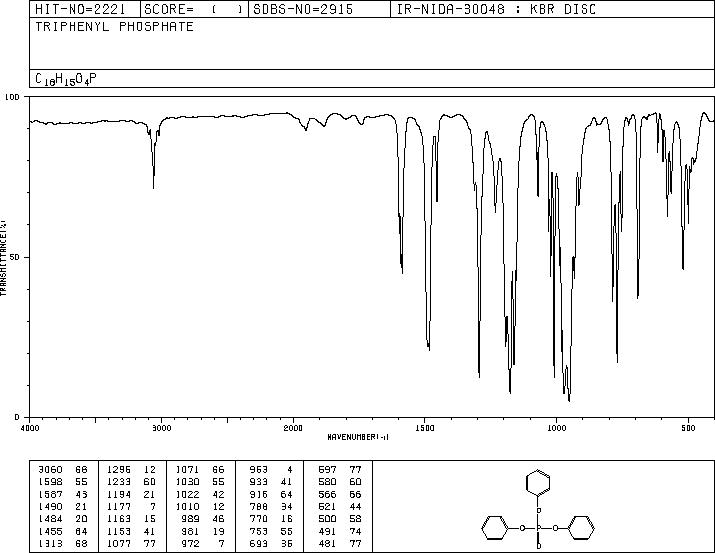This screenshot has height=553, width=715.
Task: Click the 50 label on the y-axis
Action: click(x=16, y=257)
